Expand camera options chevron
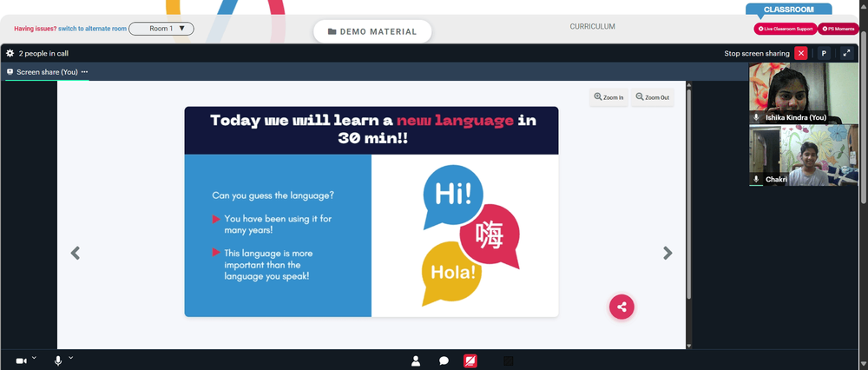The image size is (868, 370). click(34, 358)
